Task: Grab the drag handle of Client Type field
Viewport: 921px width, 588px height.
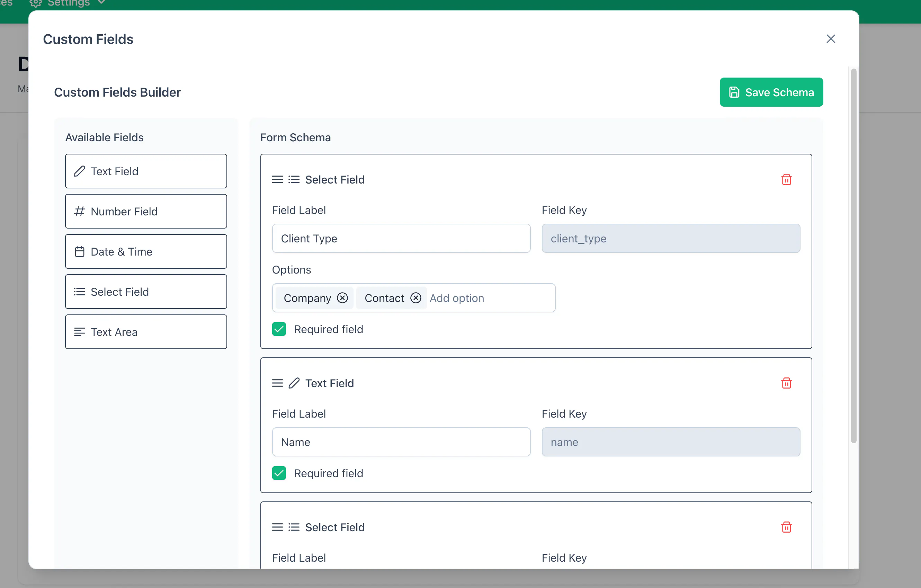Action: [277, 179]
